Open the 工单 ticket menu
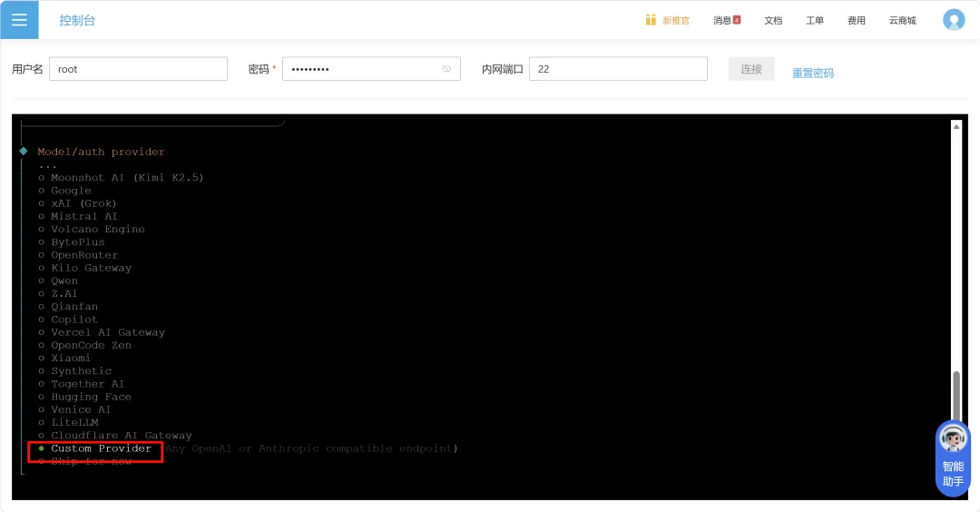Viewport: 980px width, 512px height. click(x=814, y=21)
